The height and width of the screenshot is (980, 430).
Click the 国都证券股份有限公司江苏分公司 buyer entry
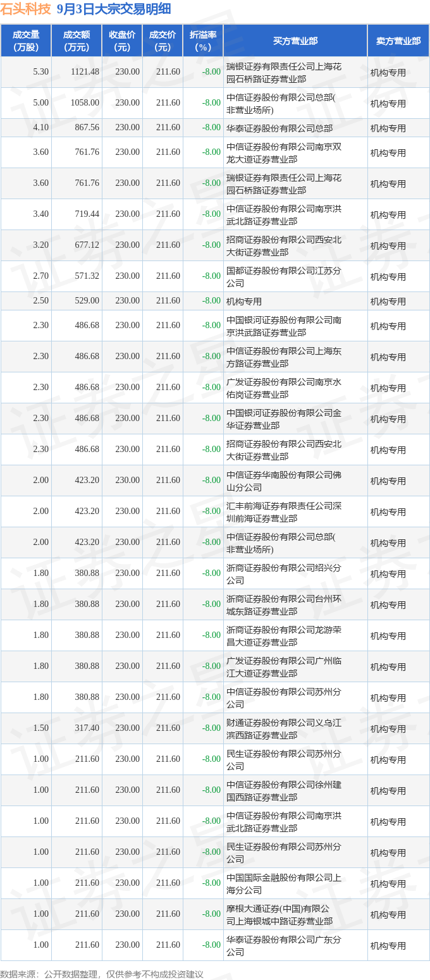[x=284, y=276]
